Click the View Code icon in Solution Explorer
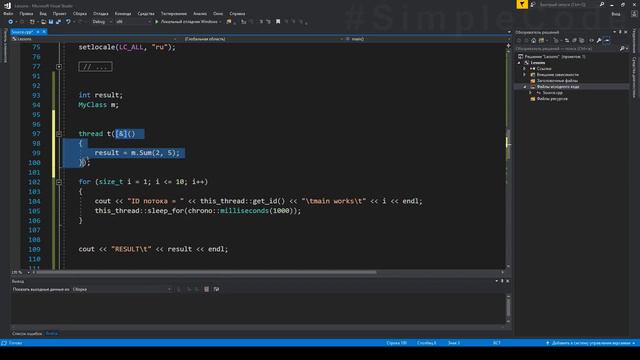The image size is (640, 360). pyautogui.click(x=591, y=40)
